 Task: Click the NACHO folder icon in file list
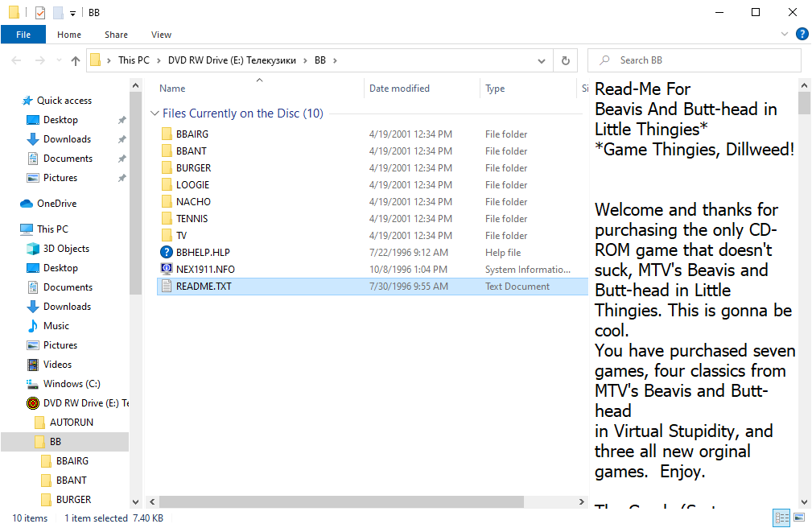167,201
